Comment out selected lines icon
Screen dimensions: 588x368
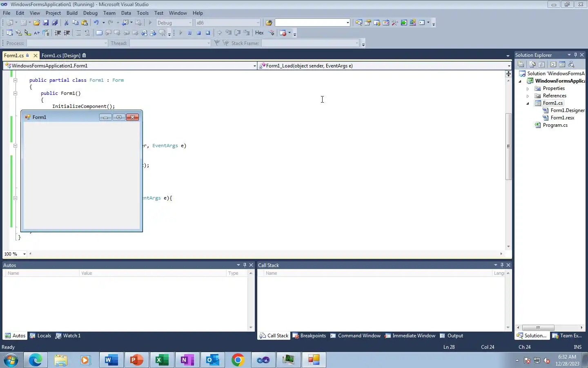pyautogui.click(x=78, y=33)
